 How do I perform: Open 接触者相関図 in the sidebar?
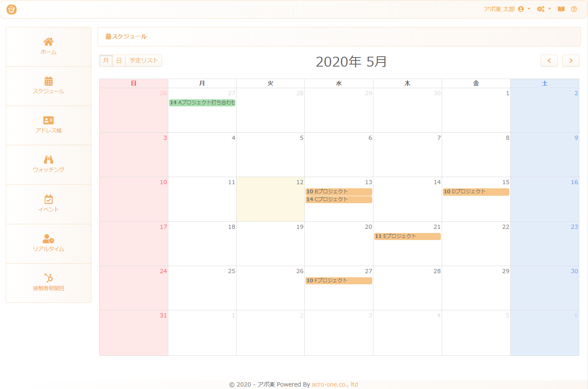[x=48, y=283]
